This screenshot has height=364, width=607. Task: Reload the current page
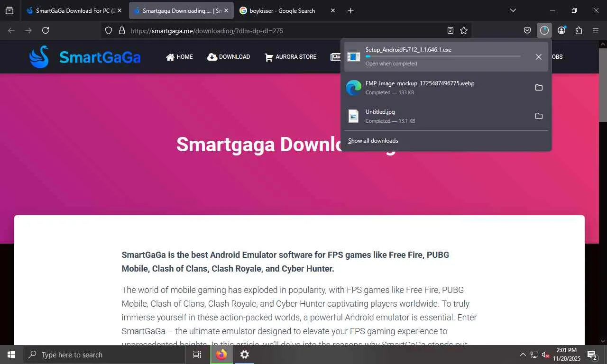click(x=46, y=30)
